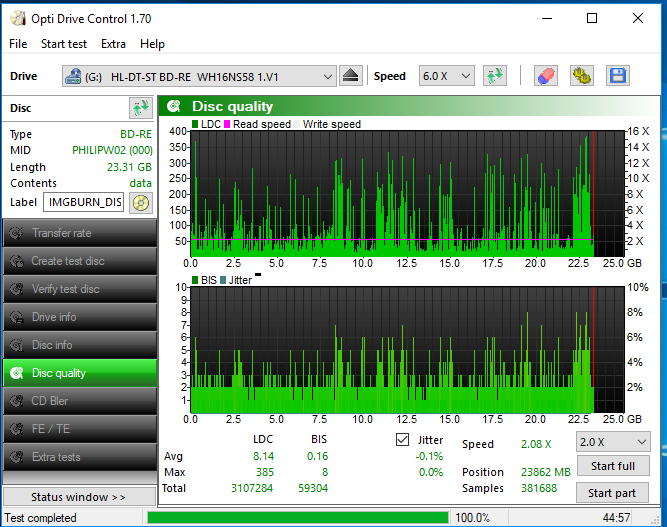Click the BIS green legend swatch
Viewport: 667px width, 527px height.
tap(195, 280)
